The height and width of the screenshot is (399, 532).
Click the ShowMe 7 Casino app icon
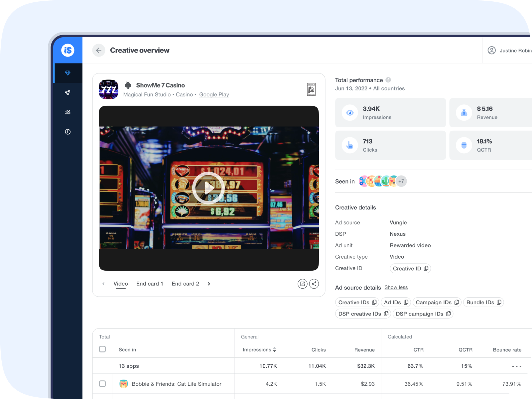(x=108, y=89)
